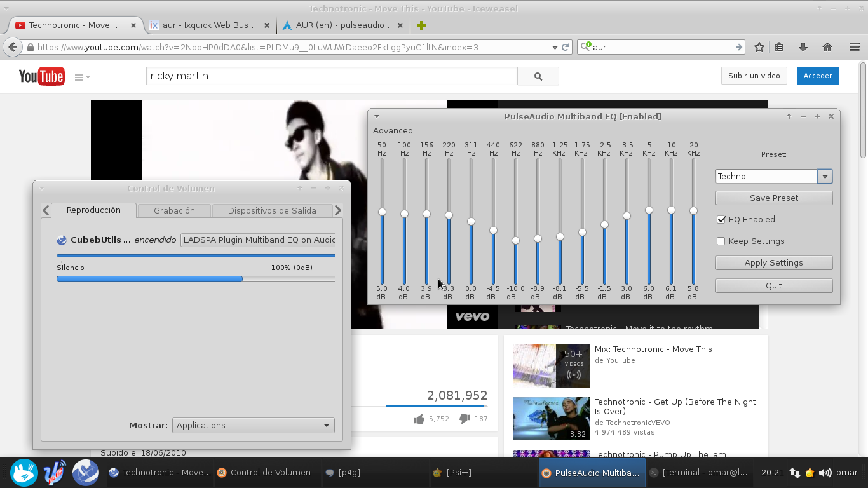Close the Technotronic YouTube tab
This screenshot has width=868, height=488.
pyautogui.click(x=133, y=25)
